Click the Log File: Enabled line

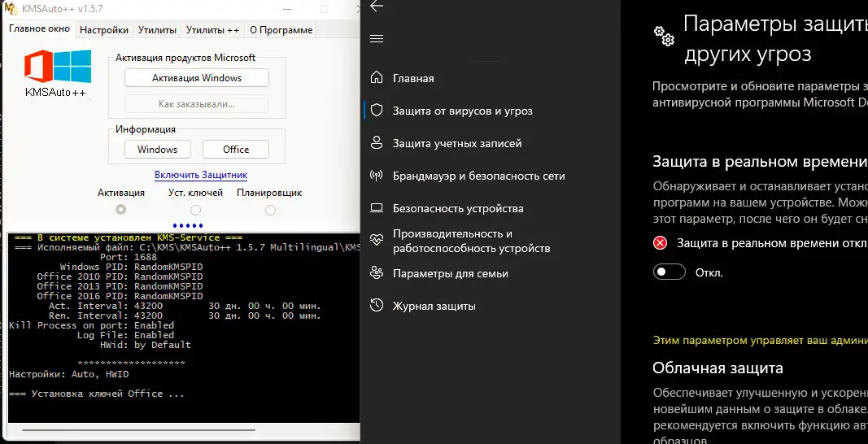click(x=125, y=335)
